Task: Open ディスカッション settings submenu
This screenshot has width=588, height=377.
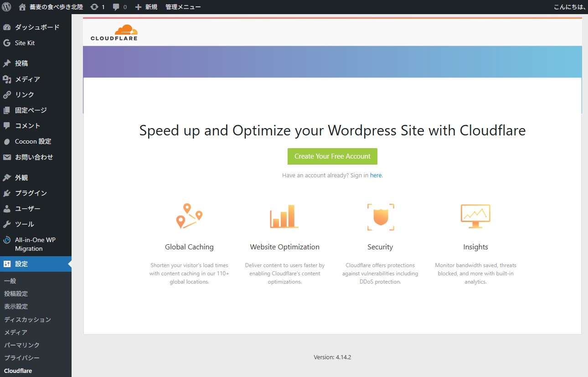Action: tap(27, 320)
